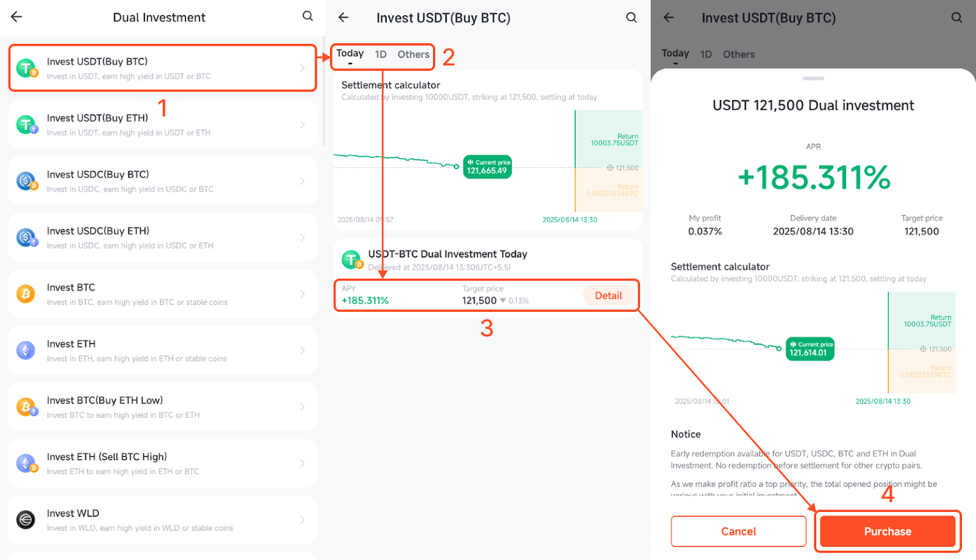Open search on Dual Investment page
Image resolution: width=976 pixels, height=560 pixels.
point(308,16)
